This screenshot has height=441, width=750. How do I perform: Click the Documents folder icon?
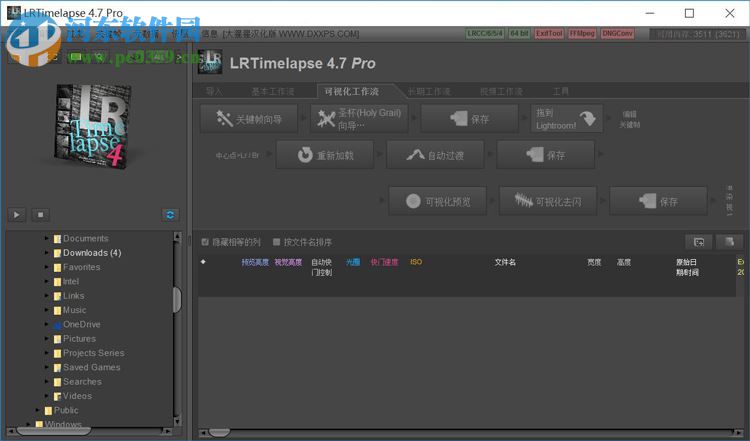pyautogui.click(x=57, y=239)
